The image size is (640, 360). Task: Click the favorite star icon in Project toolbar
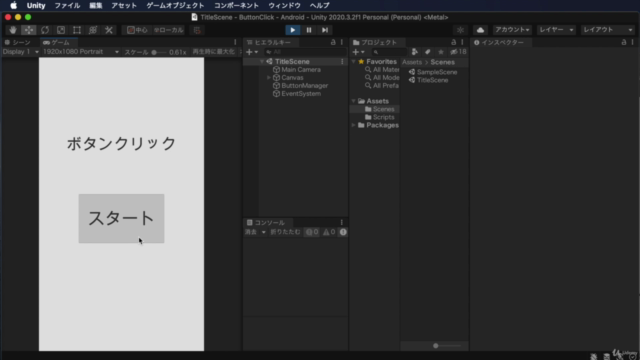point(440,52)
